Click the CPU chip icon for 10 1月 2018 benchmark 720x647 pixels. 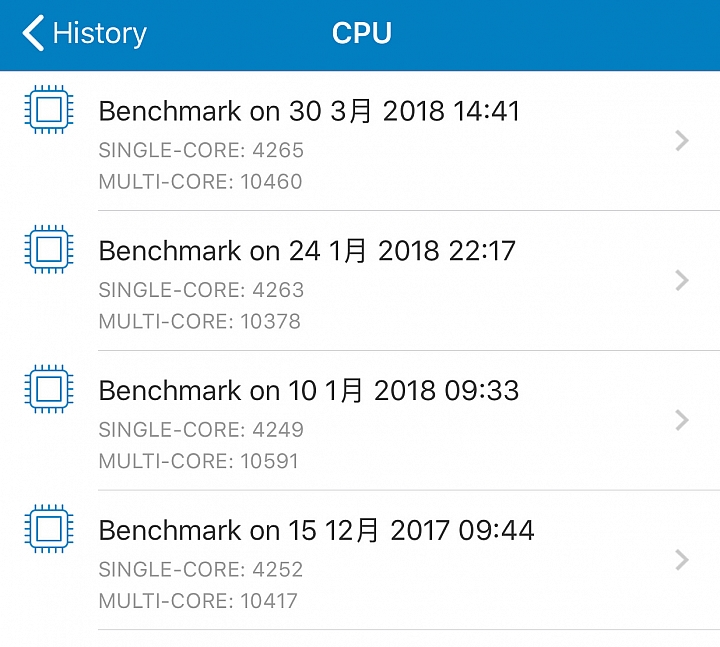[49, 389]
